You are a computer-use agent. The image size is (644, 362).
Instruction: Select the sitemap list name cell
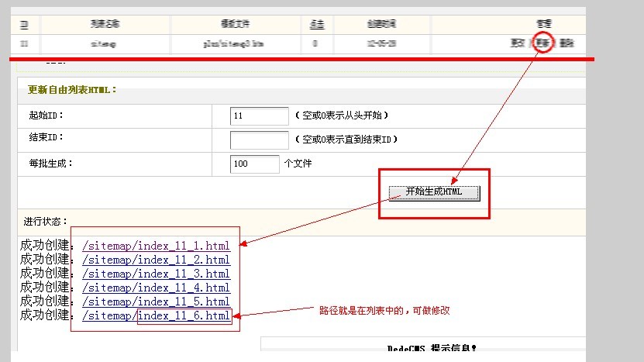pyautogui.click(x=103, y=44)
